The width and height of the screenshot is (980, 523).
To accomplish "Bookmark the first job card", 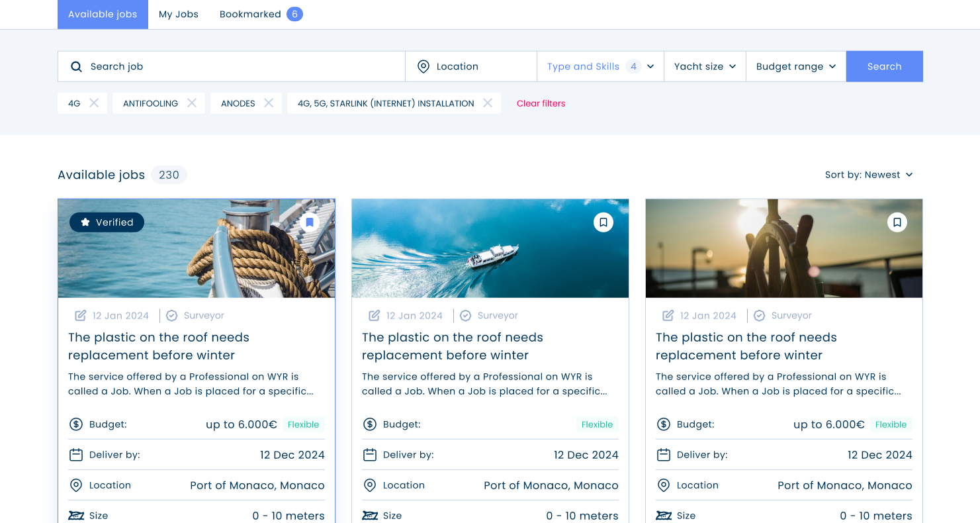I will click(309, 222).
